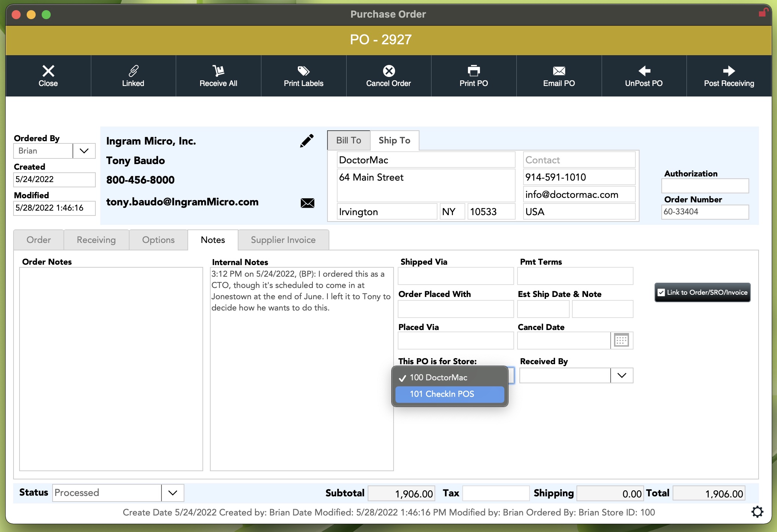Click the Email PO envelope icon
The height and width of the screenshot is (532, 777).
point(559,71)
